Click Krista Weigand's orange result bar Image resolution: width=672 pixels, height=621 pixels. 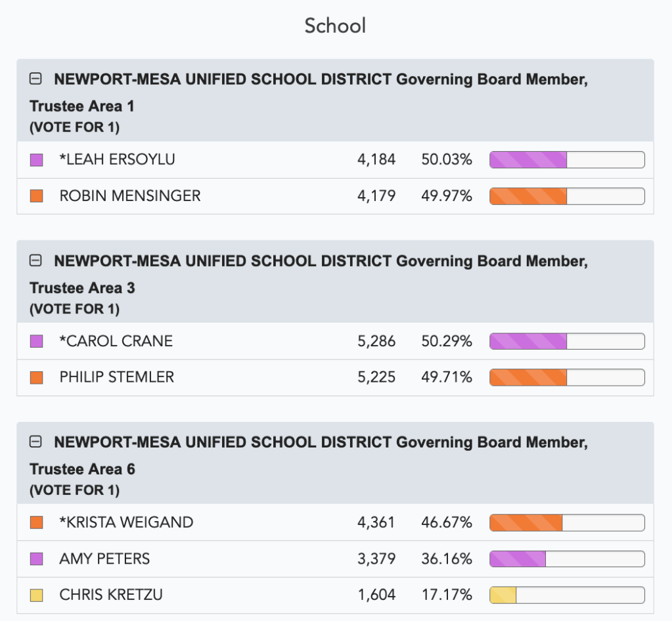click(x=567, y=522)
